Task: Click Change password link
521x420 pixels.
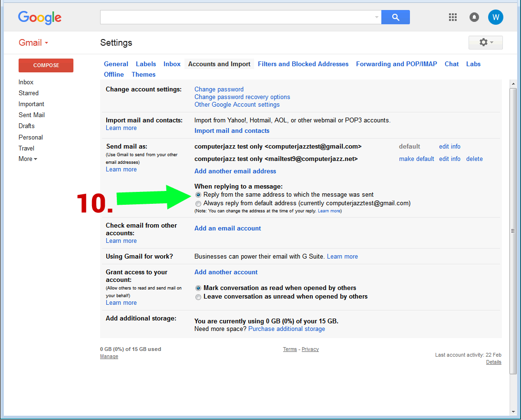Action: tap(219, 90)
